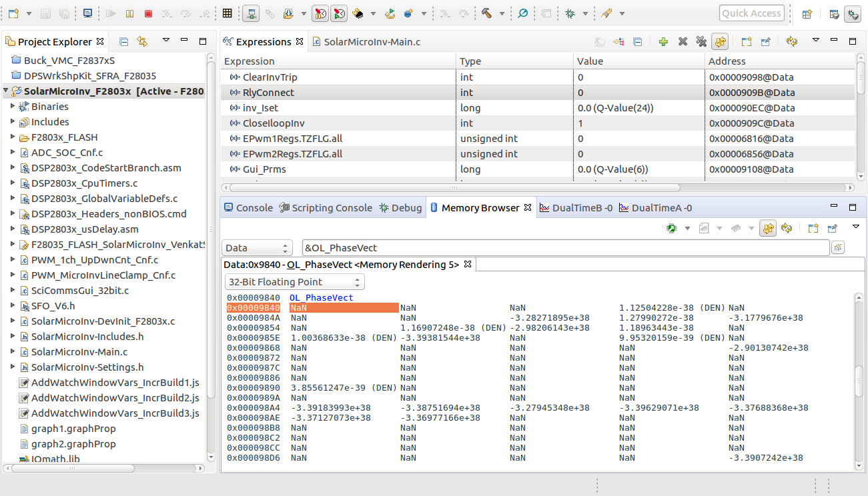Click the green bug Debug icon
This screenshot has width=868, height=496.
point(570,13)
